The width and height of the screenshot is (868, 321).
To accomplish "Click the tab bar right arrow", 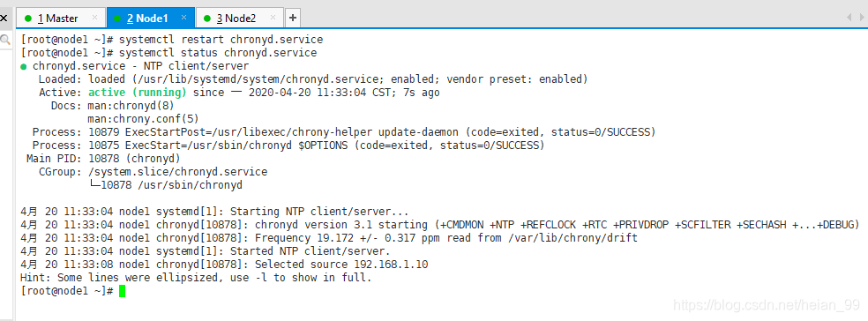I will [x=861, y=18].
